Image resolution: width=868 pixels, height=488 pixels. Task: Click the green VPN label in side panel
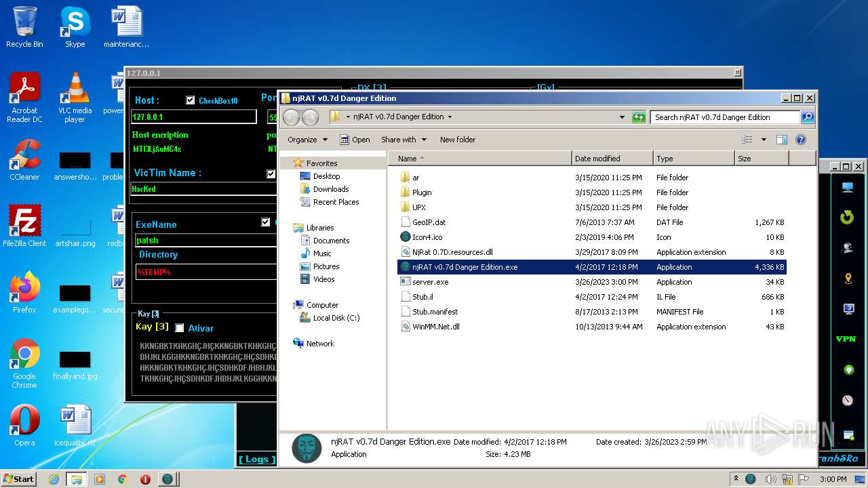point(846,339)
